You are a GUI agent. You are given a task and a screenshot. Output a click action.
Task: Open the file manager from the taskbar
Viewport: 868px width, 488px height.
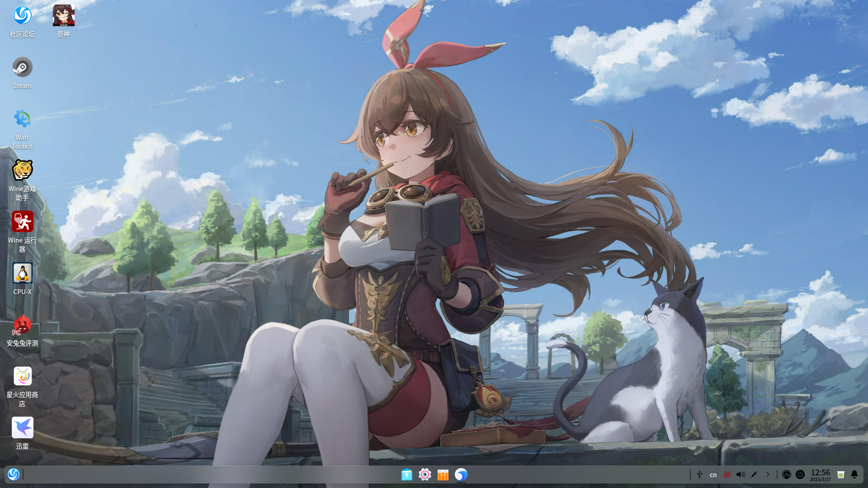[407, 475]
